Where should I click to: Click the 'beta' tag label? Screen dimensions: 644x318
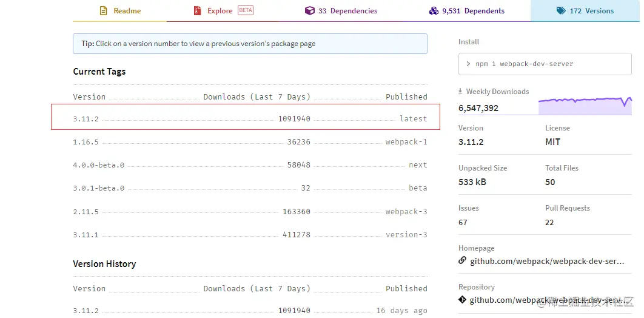pyautogui.click(x=418, y=188)
